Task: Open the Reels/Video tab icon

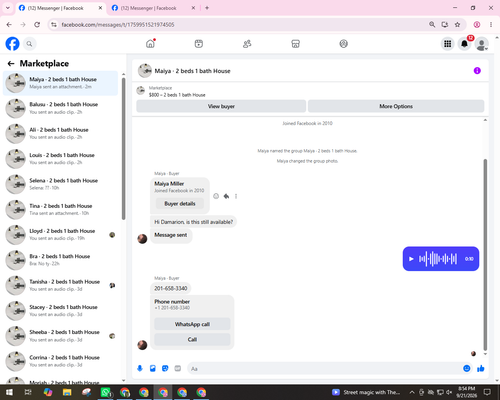Action: (199, 44)
